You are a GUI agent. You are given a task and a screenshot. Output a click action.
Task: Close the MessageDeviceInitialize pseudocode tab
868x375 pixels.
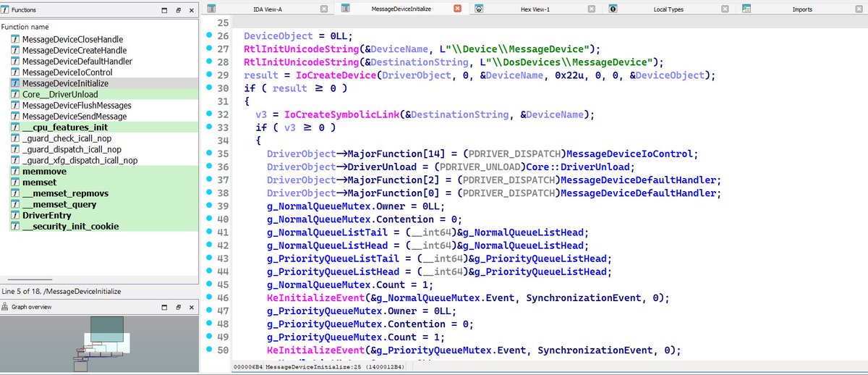457,9
